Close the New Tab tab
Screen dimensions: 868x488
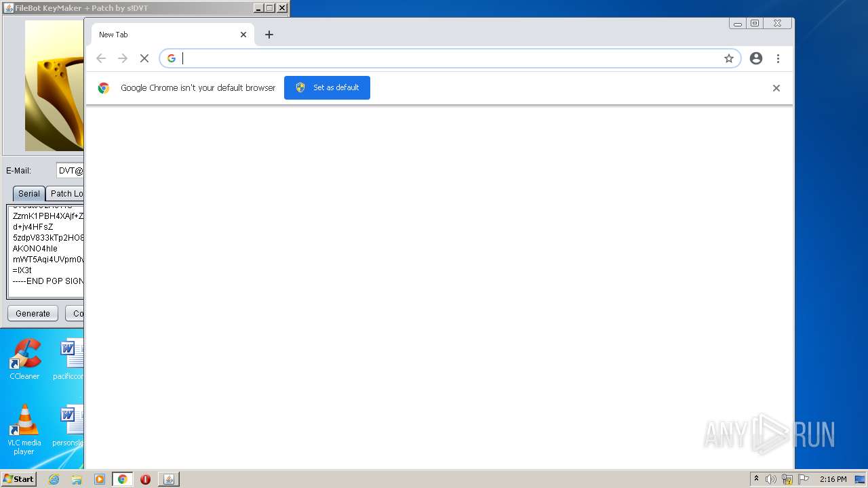tap(243, 35)
